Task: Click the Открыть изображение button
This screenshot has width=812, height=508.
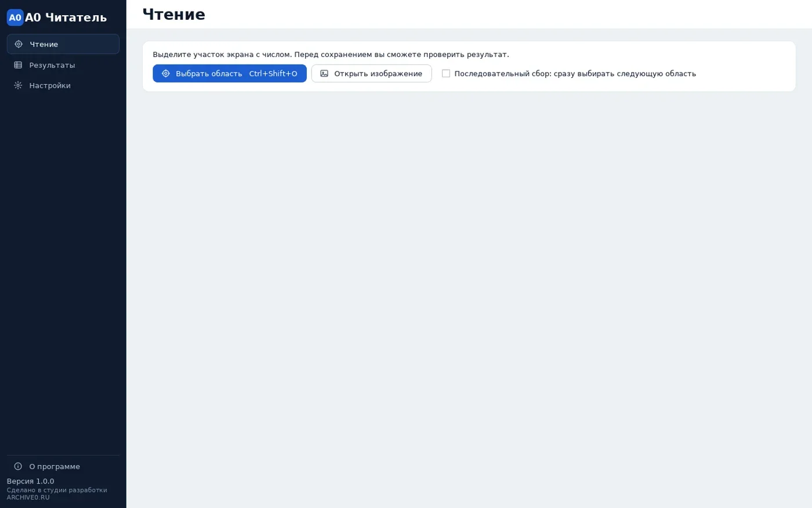Action: (x=372, y=74)
